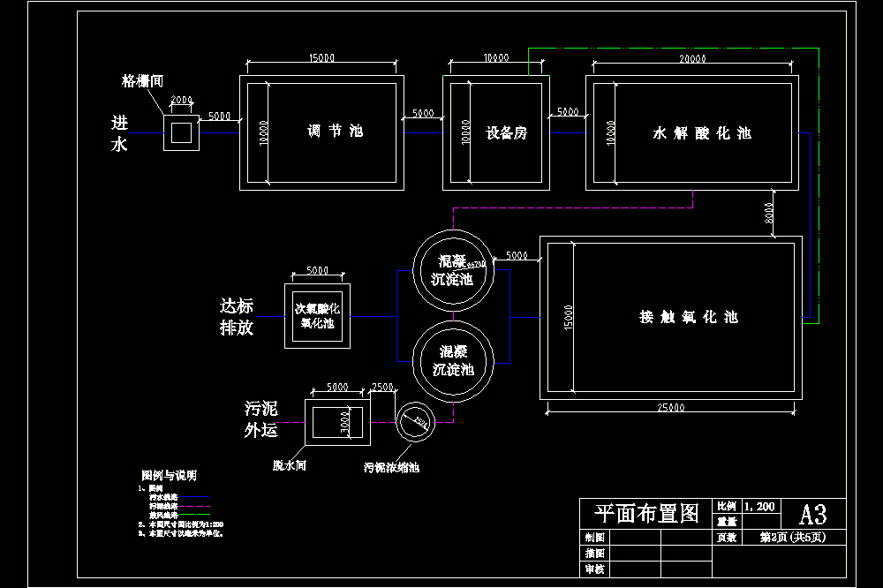Select the 污泥浓缩池 circle
The width and height of the screenshot is (883, 588).
(416, 422)
